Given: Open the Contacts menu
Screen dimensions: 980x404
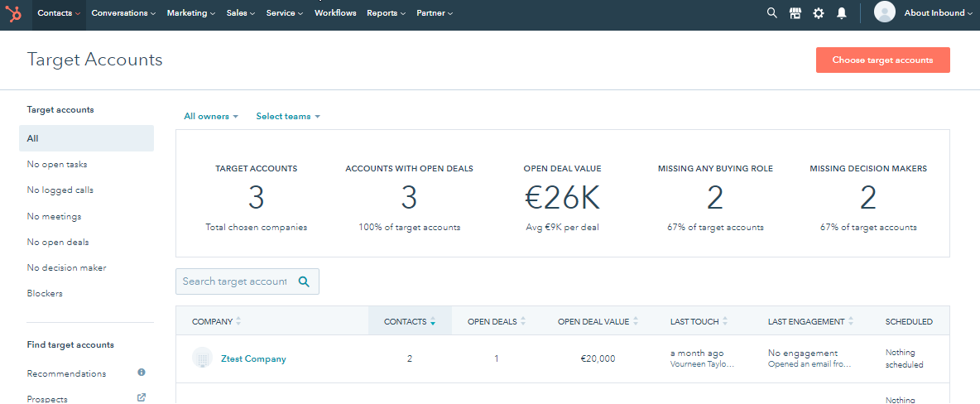Looking at the screenshot, I should point(59,13).
